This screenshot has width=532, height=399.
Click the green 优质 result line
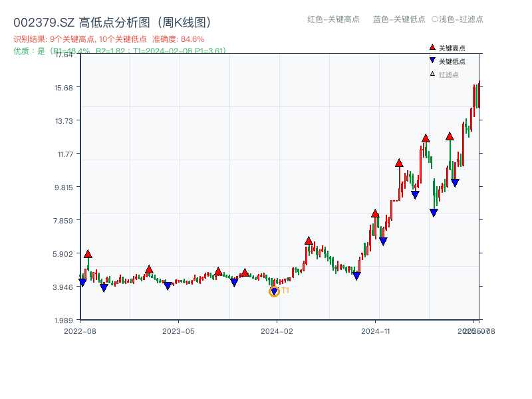pos(120,51)
